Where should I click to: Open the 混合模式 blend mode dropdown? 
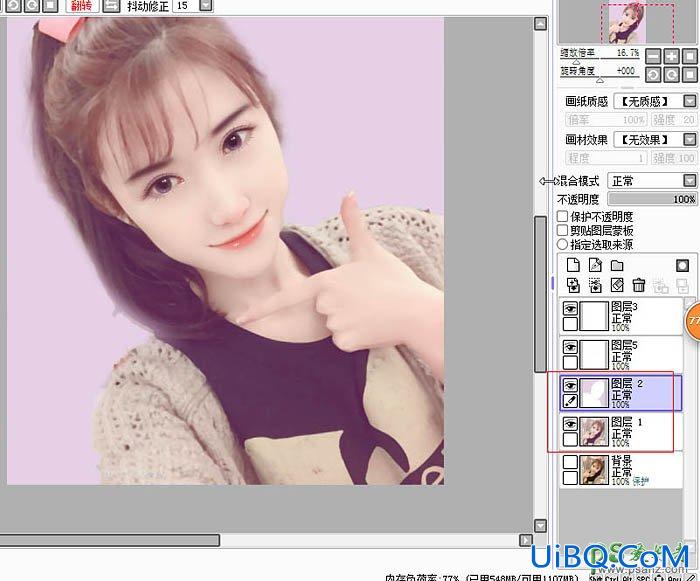click(690, 180)
